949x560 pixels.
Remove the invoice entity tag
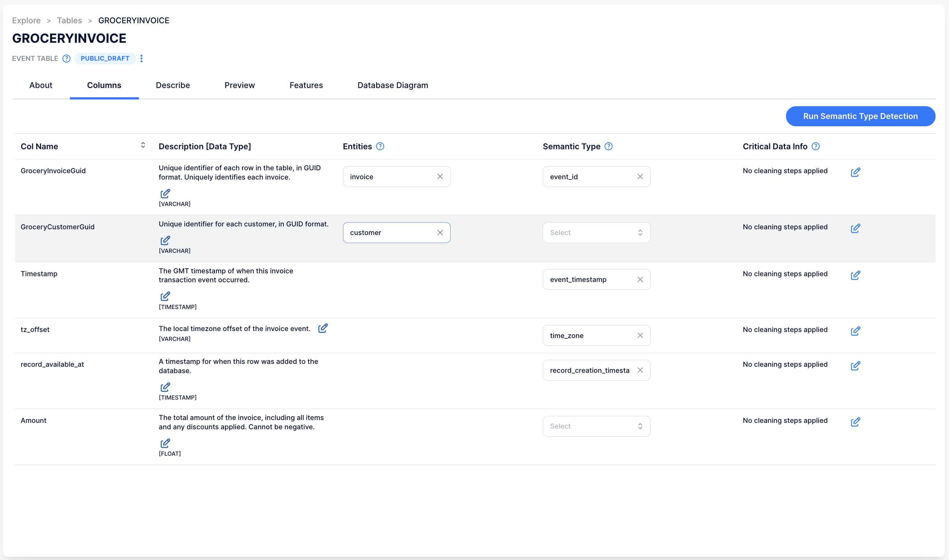point(440,176)
